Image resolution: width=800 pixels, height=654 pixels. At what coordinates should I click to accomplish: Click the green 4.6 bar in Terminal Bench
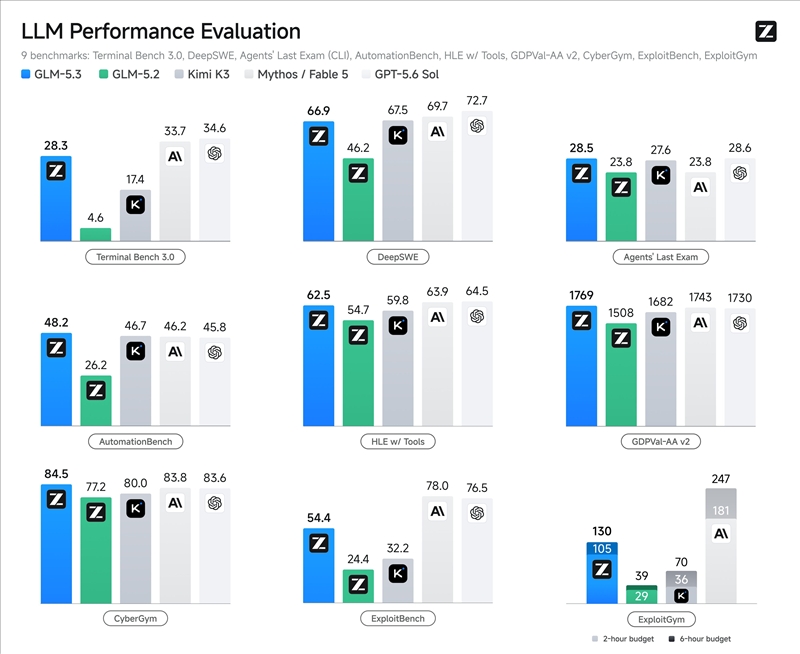pos(95,235)
